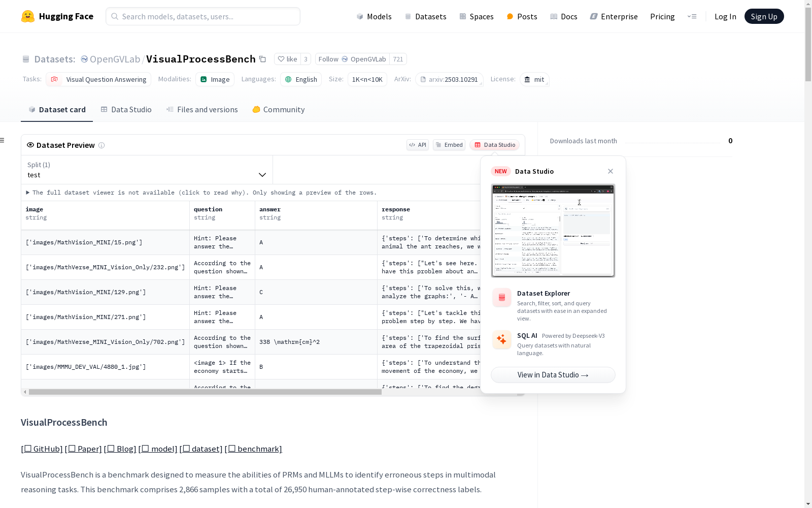Open the VisualProcessBench title link
This screenshot has height=508, width=812.
201,59
